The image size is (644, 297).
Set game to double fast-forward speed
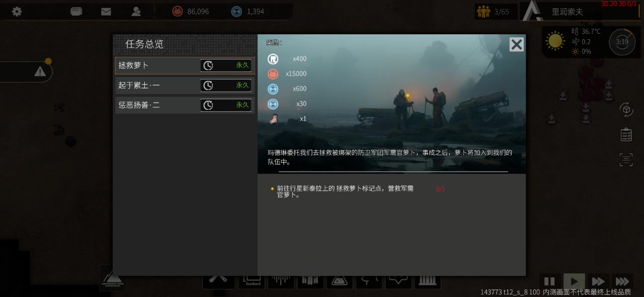(598, 281)
